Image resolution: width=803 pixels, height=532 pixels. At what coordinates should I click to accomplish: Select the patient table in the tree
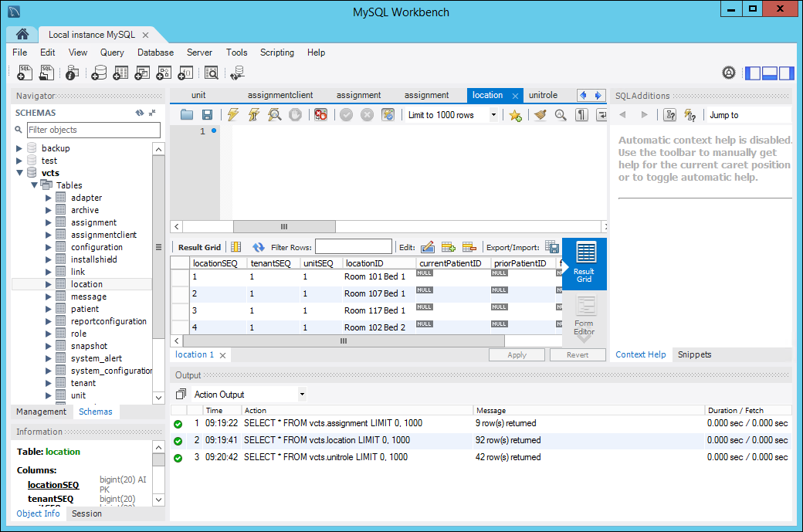pos(85,309)
